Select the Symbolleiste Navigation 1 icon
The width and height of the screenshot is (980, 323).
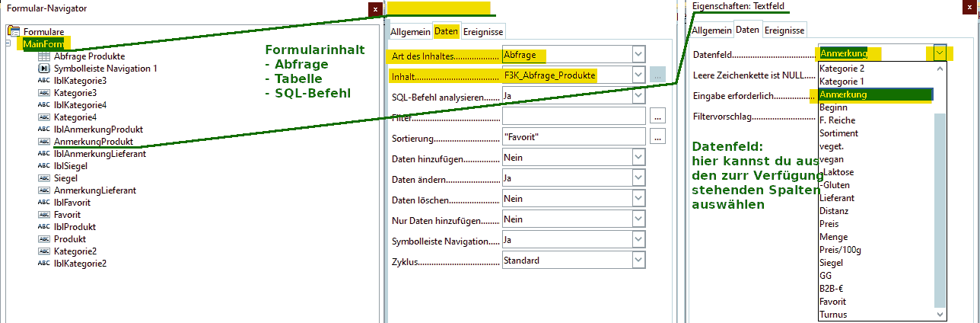pyautogui.click(x=43, y=69)
